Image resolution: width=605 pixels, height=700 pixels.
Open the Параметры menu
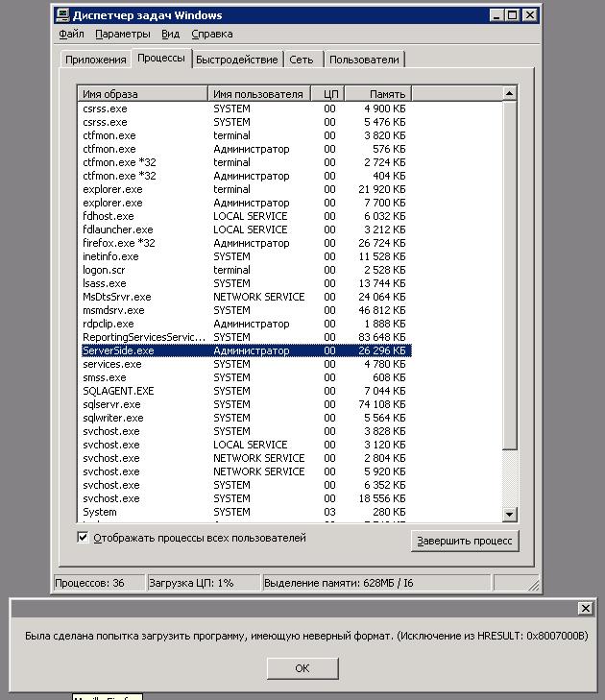123,34
